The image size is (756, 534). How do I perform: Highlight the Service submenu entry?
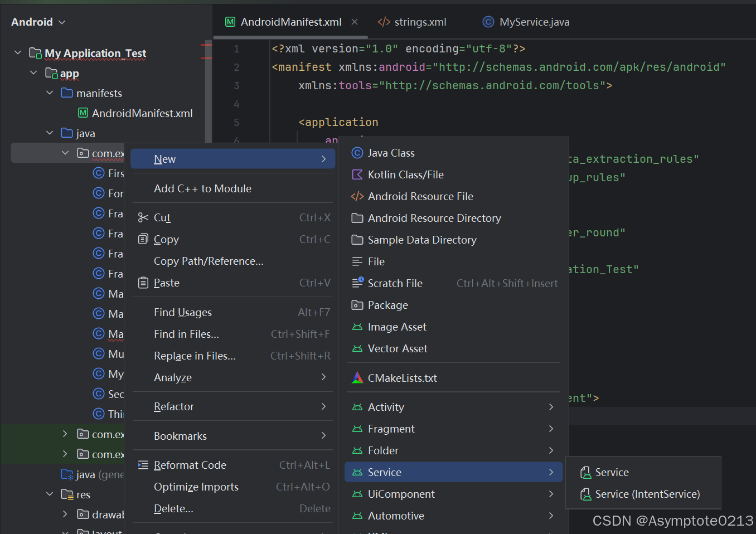tap(453, 472)
